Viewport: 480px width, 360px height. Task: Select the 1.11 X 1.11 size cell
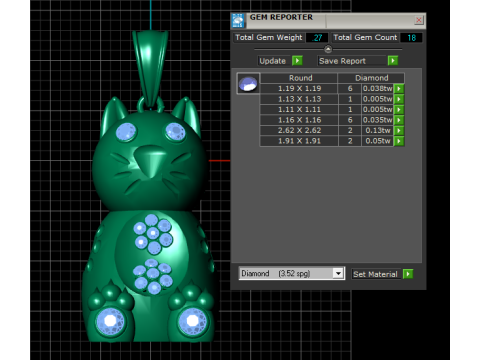[299, 109]
